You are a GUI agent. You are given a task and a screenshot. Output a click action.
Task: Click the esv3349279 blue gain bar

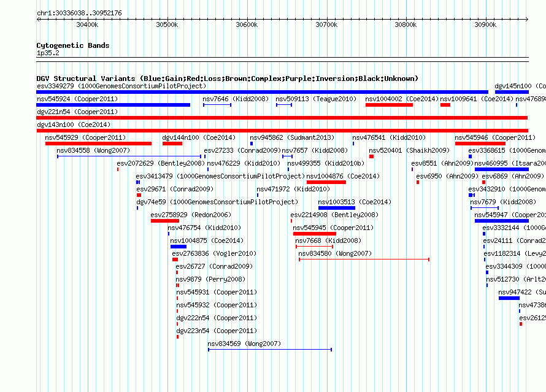[262, 92]
